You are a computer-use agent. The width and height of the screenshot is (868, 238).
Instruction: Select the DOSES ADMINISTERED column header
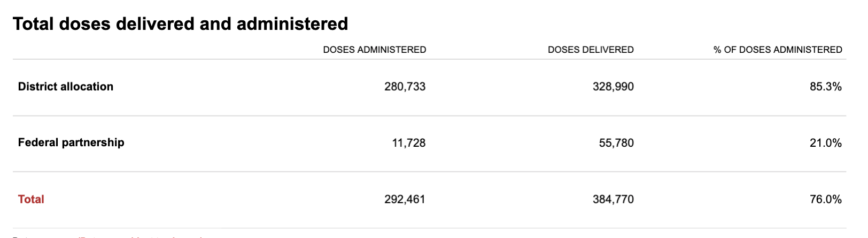click(374, 50)
